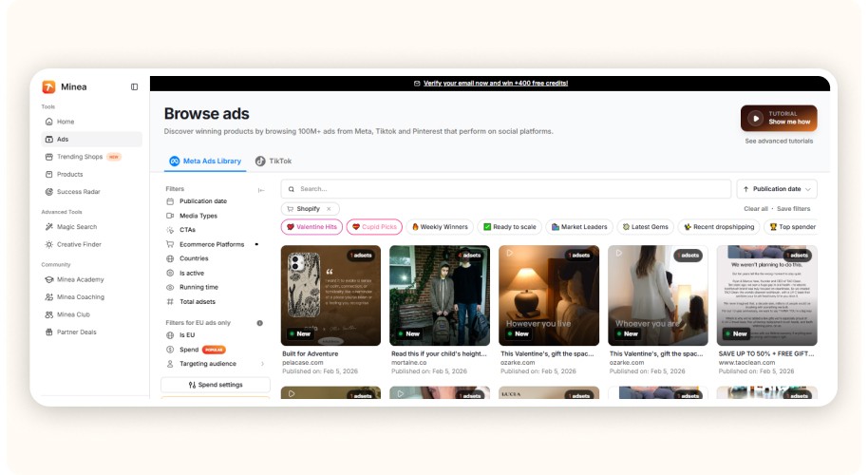
Task: Click 'SAVE UP TO 50% + FREE GIFT' title
Action: (x=766, y=353)
